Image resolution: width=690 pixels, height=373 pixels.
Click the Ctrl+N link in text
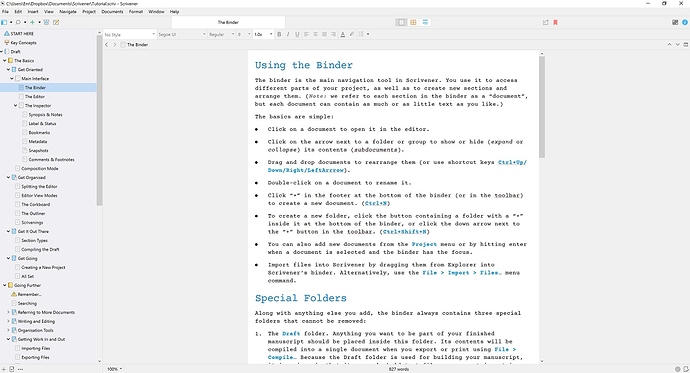pos(376,203)
